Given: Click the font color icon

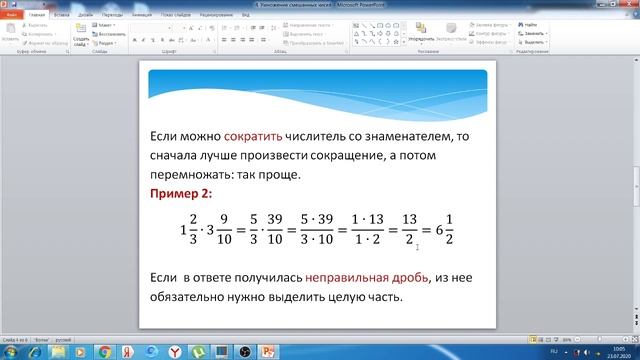Looking at the screenshot, I should pyautogui.click(x=209, y=40).
